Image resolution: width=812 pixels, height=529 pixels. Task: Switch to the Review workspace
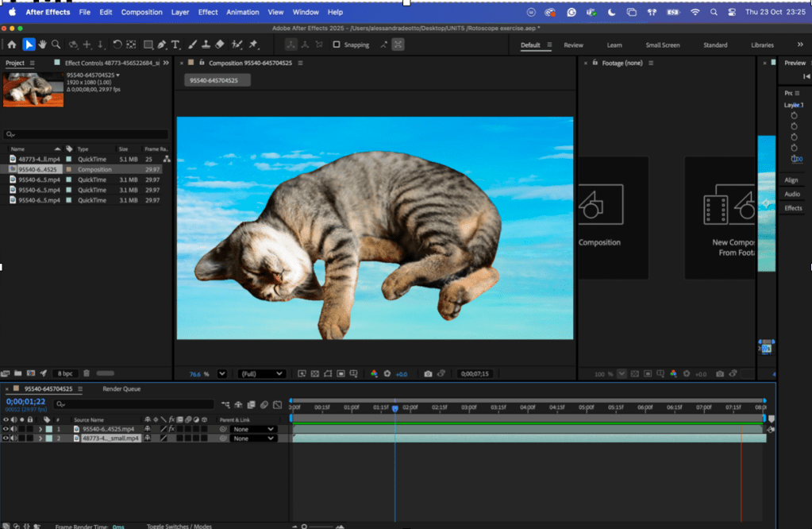(573, 45)
